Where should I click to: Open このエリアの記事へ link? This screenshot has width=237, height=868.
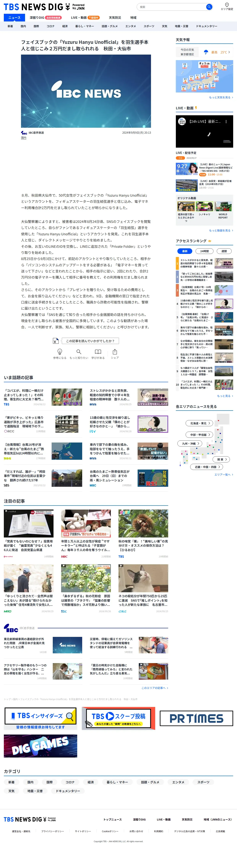click(155, 688)
